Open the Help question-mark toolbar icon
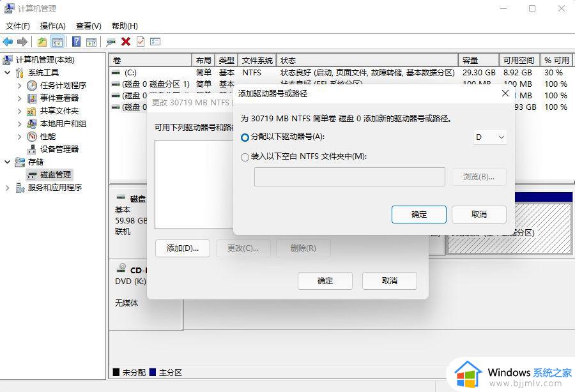The height and width of the screenshot is (392, 575). (76, 41)
